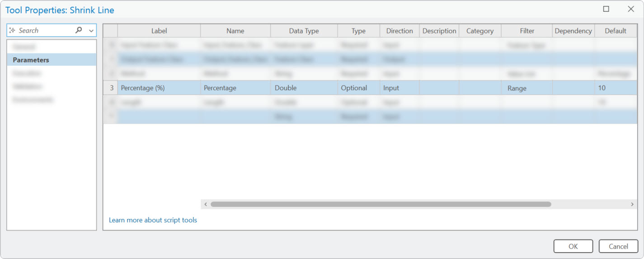
Task: Open 'Learn more about script tools' link
Action: 153,220
